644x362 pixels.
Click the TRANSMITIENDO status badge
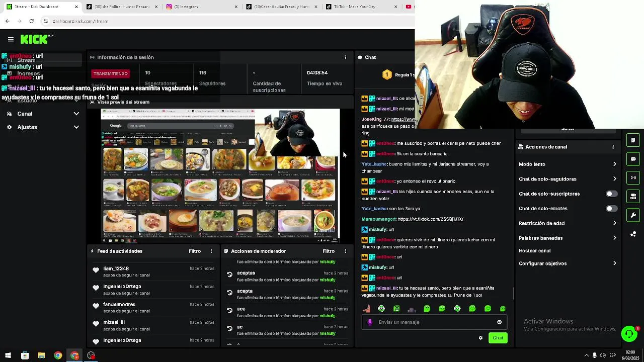[x=110, y=73]
